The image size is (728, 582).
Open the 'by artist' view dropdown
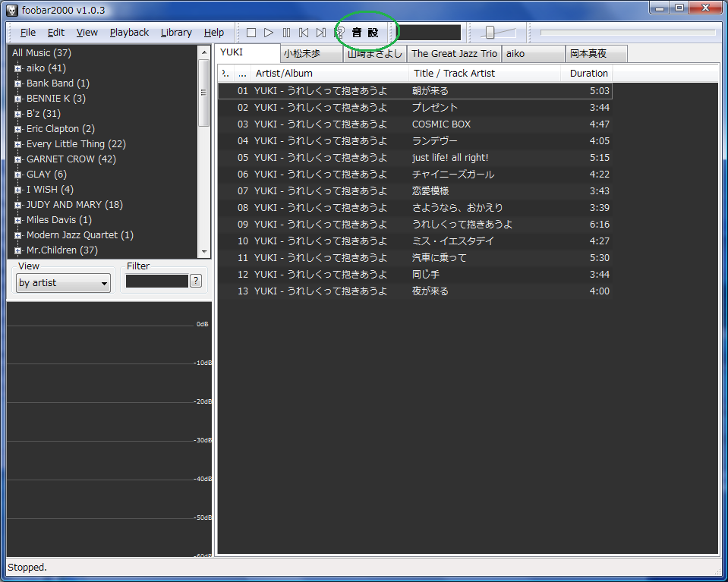[63, 282]
